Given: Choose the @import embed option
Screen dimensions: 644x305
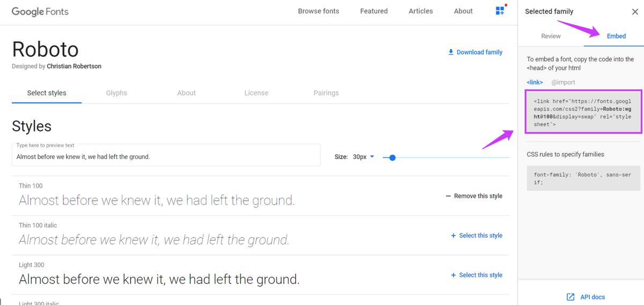Looking at the screenshot, I should [x=563, y=82].
